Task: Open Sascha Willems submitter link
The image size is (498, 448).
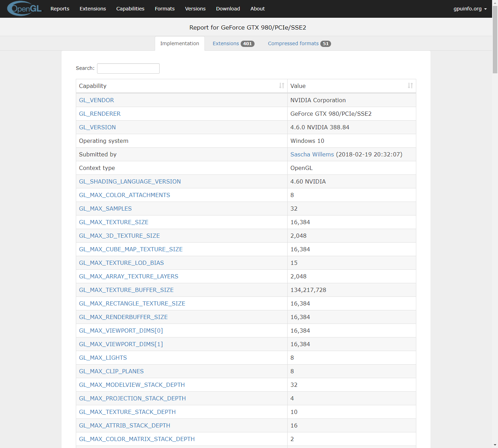Action: pos(312,154)
